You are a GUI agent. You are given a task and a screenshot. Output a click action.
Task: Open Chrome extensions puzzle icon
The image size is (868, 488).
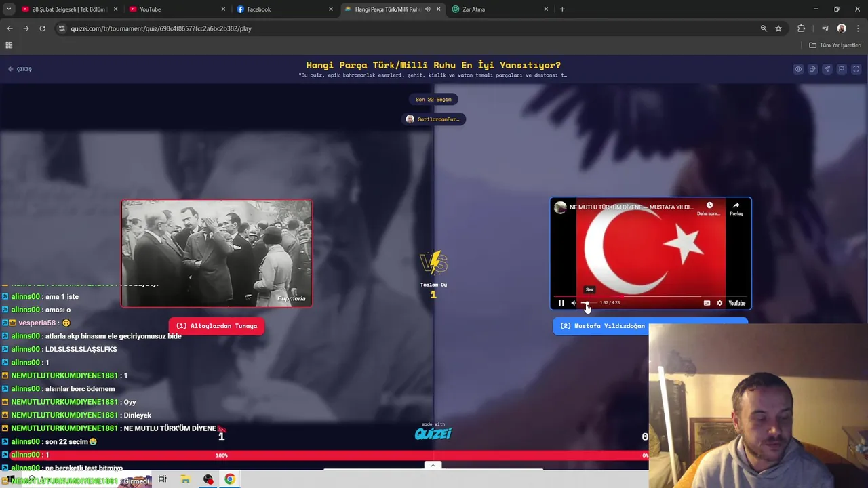pos(802,28)
